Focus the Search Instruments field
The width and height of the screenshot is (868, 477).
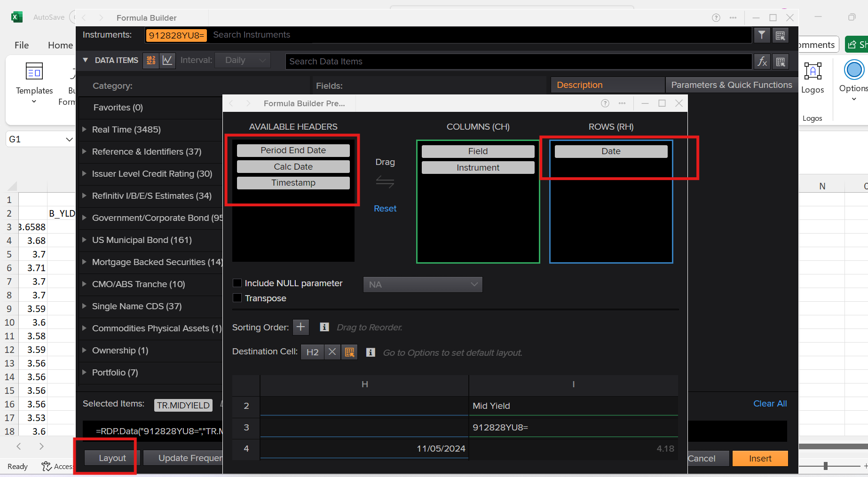[x=480, y=35]
